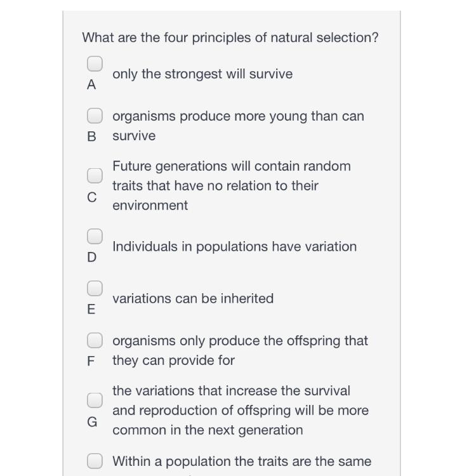Image resolution: width=476 pixels, height=476 pixels.
Task: Click the letter label 'A'
Action: click(x=91, y=85)
